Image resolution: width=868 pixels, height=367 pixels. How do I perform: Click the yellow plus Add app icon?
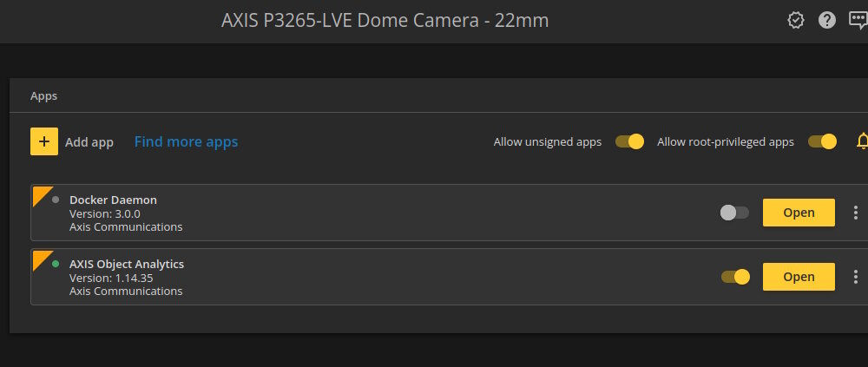click(x=44, y=141)
